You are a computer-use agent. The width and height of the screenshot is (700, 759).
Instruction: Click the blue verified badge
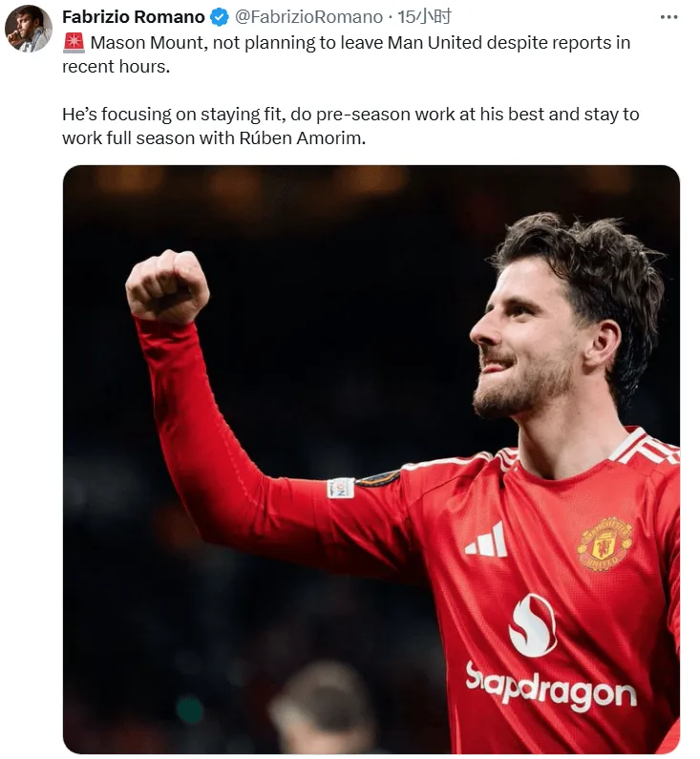pyautogui.click(x=220, y=17)
